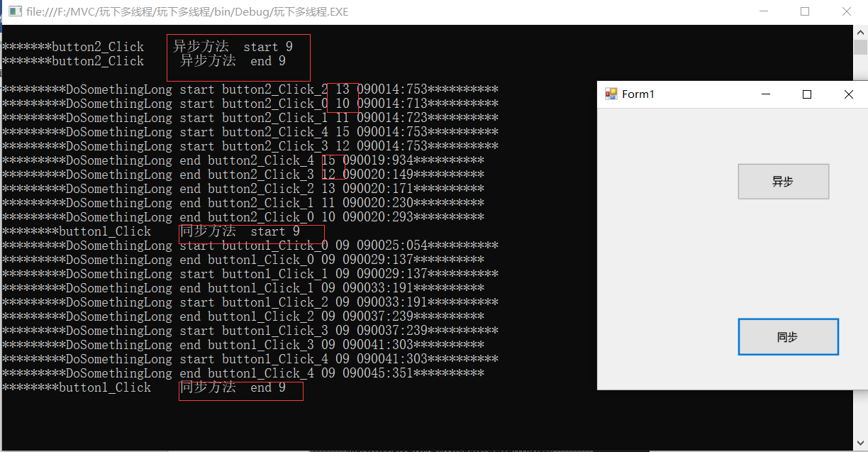Screen dimensions: 868x452
Task: Click the console title bar file path
Action: pos(187,12)
